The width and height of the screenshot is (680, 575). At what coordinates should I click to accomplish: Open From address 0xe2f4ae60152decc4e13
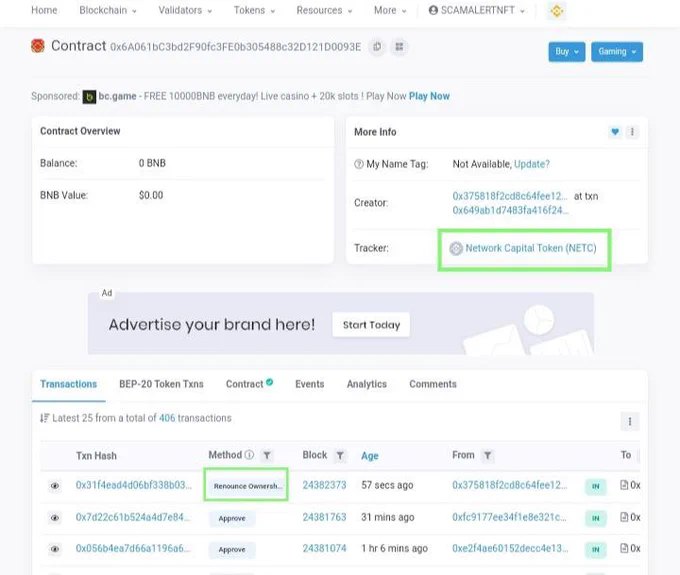510,548
